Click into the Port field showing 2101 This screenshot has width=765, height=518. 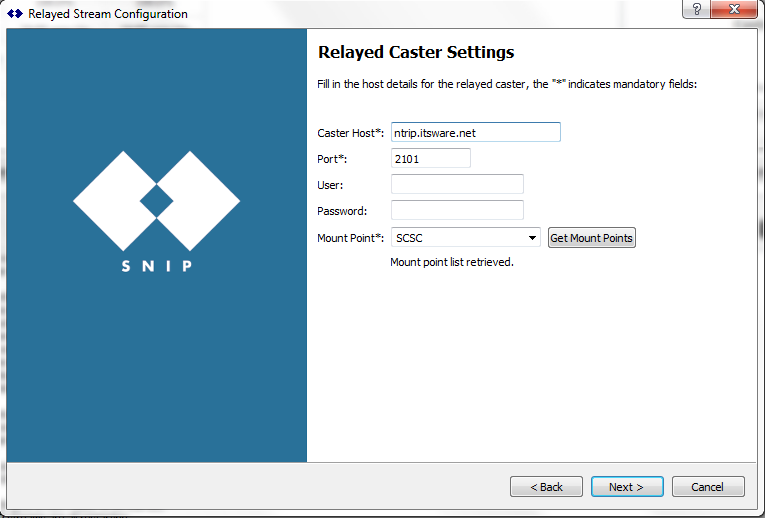pyautogui.click(x=430, y=158)
